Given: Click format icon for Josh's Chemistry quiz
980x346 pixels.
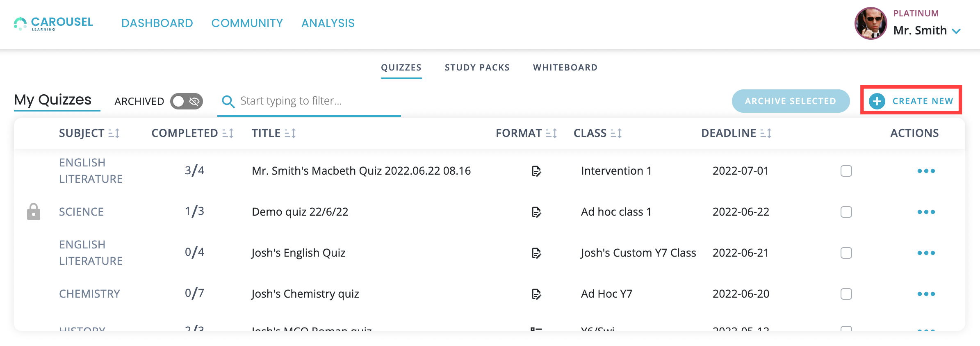Looking at the screenshot, I should pyautogui.click(x=536, y=294).
